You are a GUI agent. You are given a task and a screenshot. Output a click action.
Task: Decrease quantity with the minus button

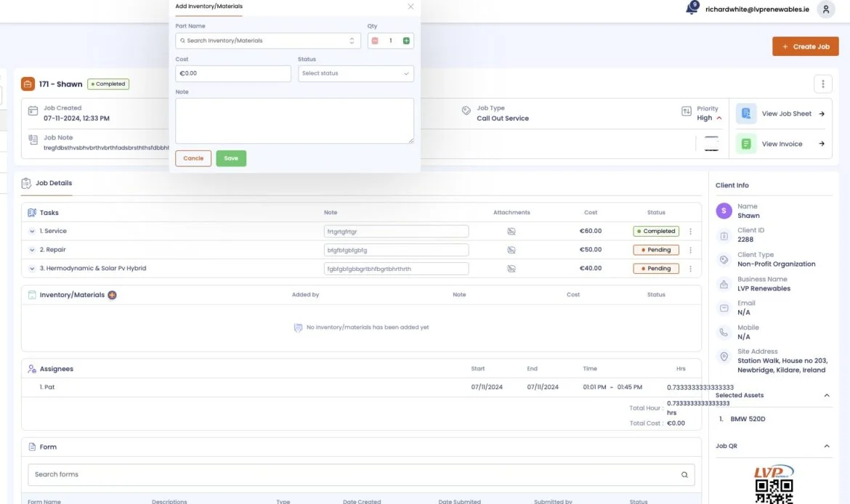click(x=375, y=41)
